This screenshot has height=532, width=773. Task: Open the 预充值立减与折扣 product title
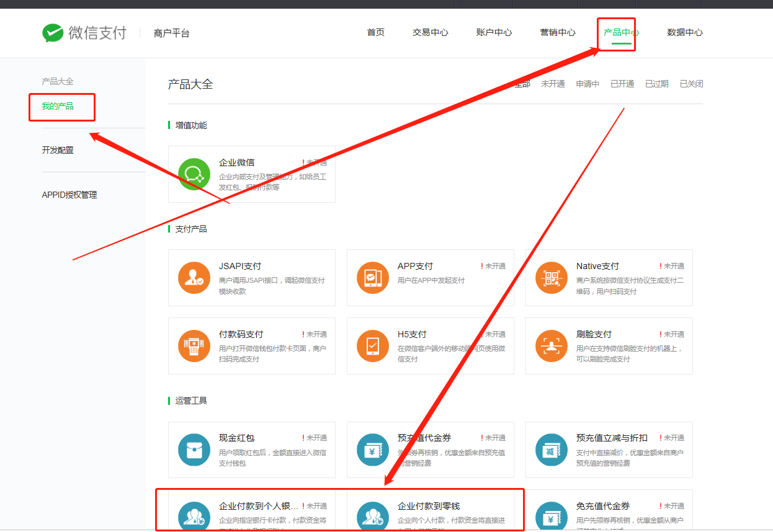[612, 438]
